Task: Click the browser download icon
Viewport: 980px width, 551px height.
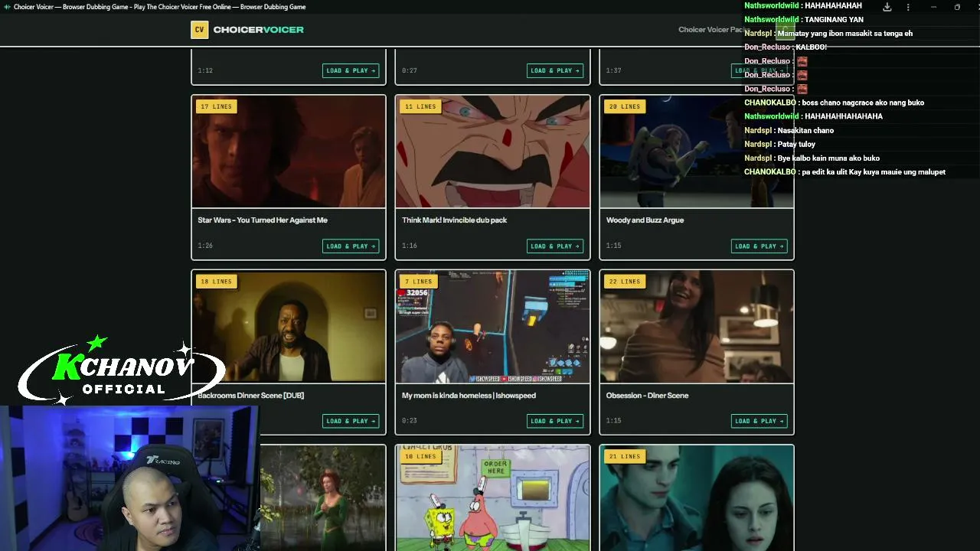Action: coord(887,7)
